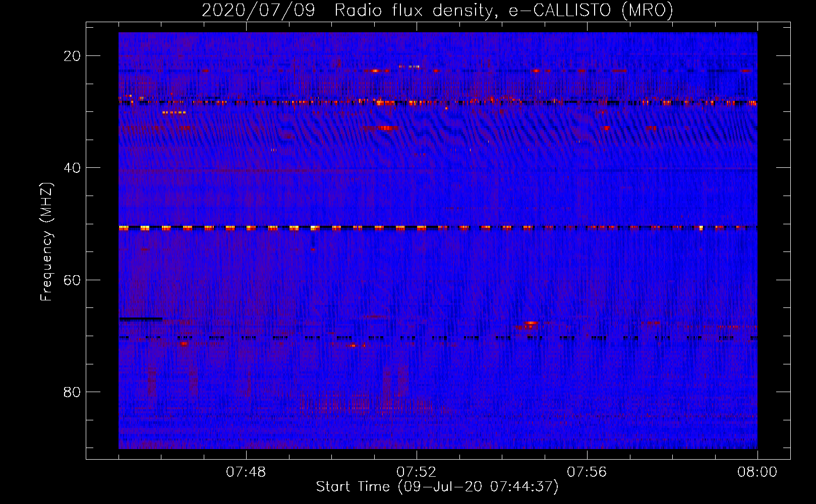Click the "07:56" time tick label

click(587, 472)
